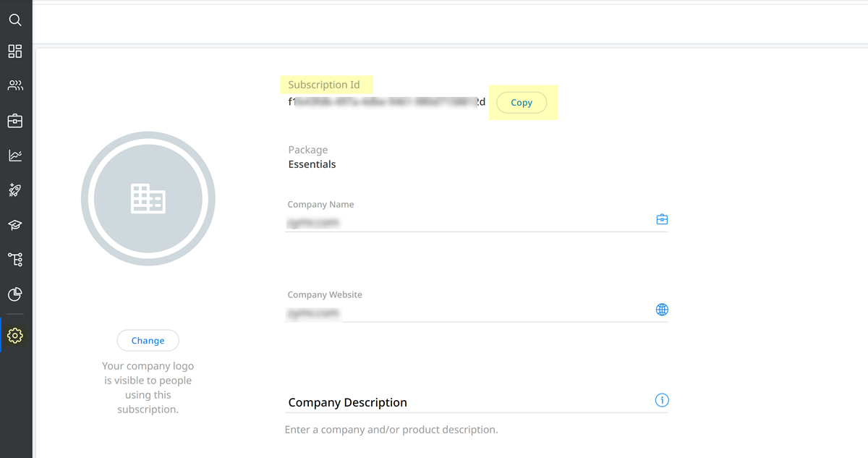Click the company logo placeholder image

pos(148,198)
